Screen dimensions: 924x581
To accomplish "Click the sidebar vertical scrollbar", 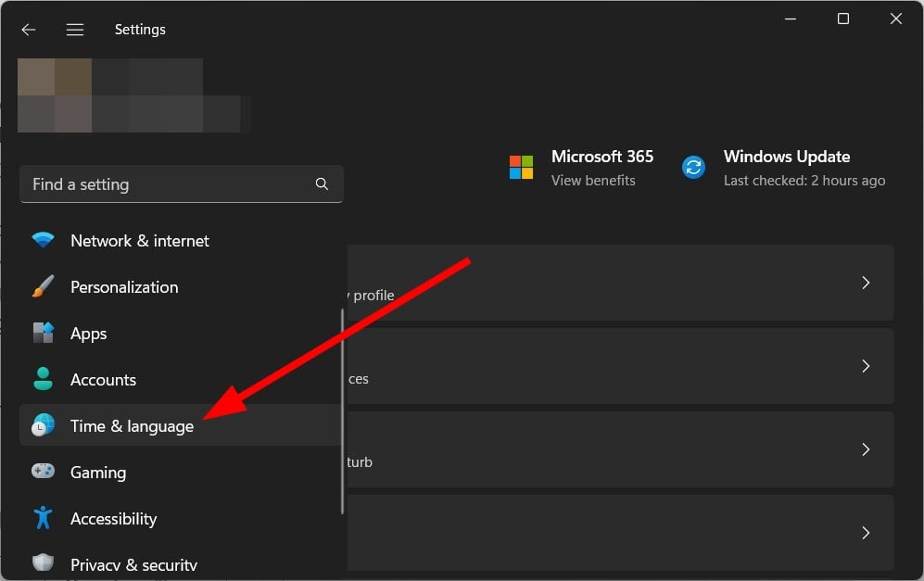I will pos(342,411).
